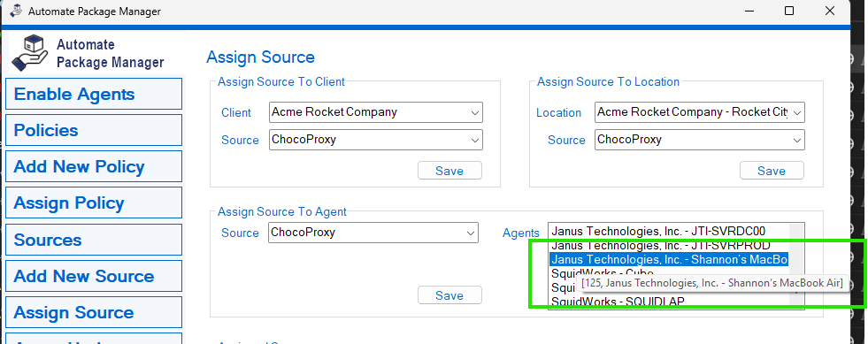Image resolution: width=868 pixels, height=344 pixels.
Task: Open the Location dropdown for Rocket City
Action: 700,112
